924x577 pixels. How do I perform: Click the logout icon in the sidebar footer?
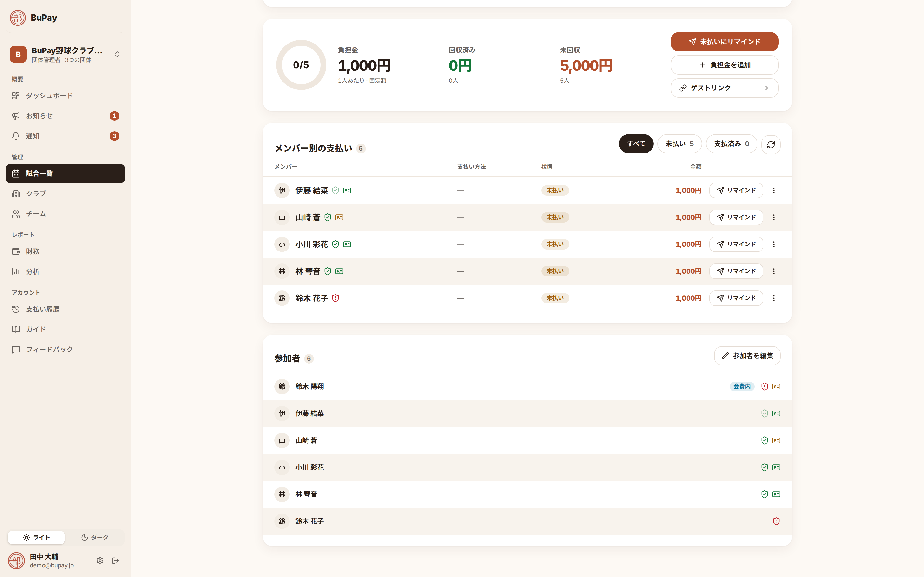116,560
